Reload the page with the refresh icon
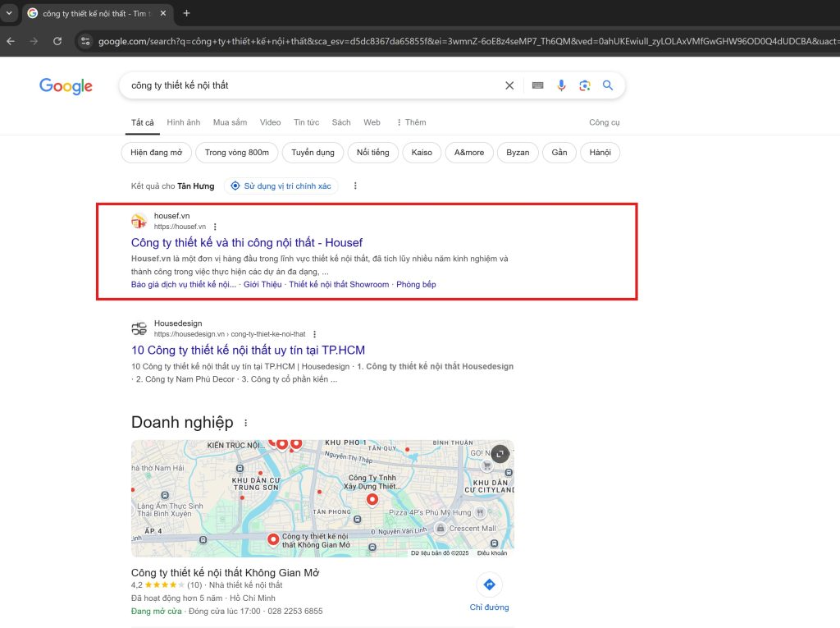 pos(57,41)
